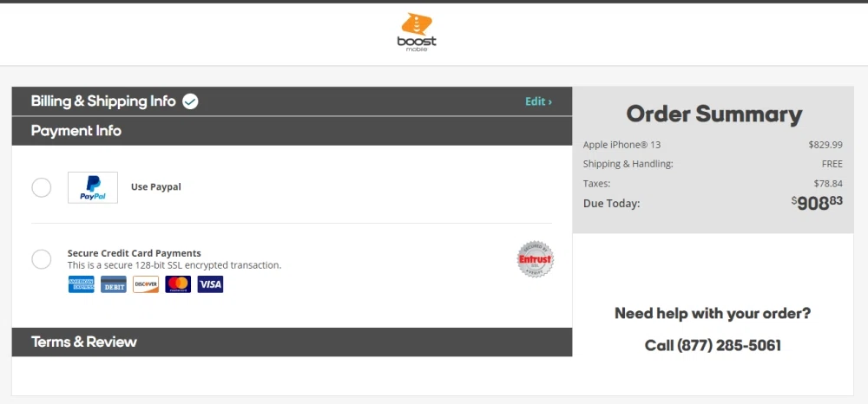Open the Billing & Shipping Info section header

point(292,101)
